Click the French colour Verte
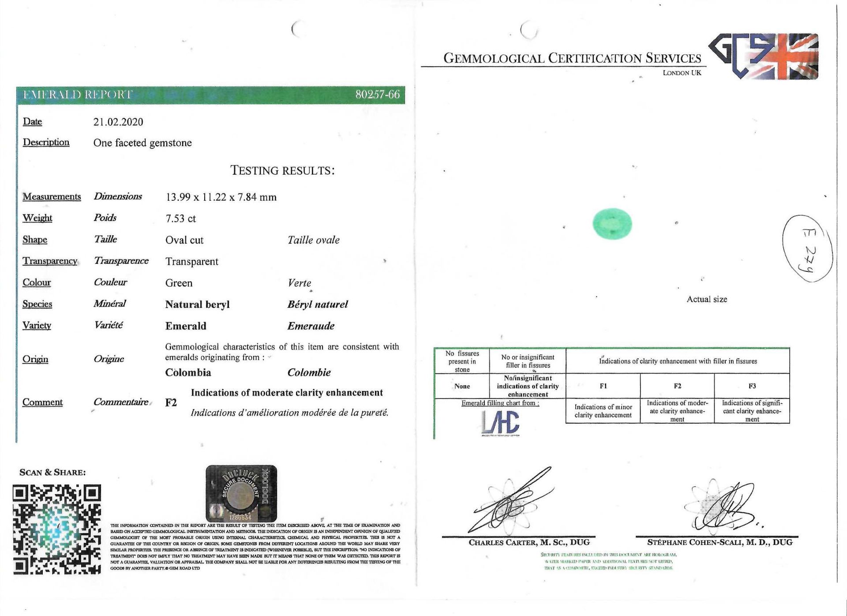This screenshot has width=847, height=616. [x=300, y=283]
